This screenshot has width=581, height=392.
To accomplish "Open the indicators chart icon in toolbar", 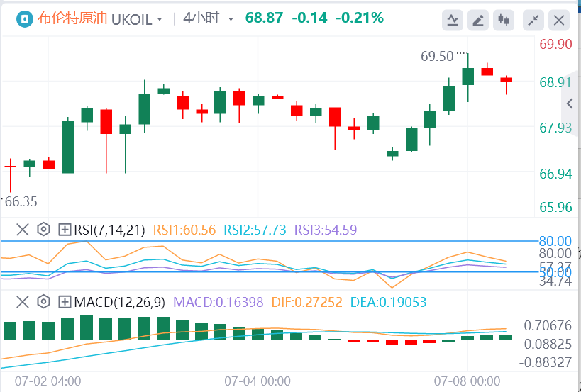I will [x=452, y=20].
